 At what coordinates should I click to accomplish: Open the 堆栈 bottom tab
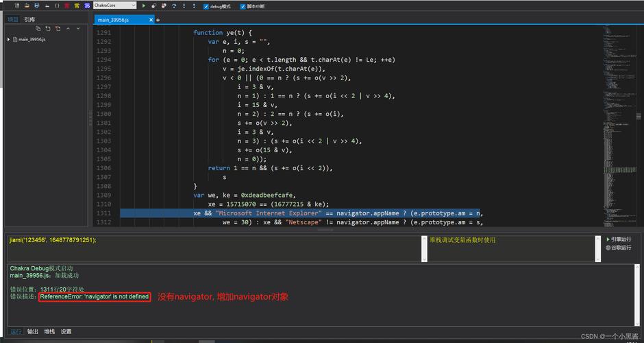tap(49, 331)
